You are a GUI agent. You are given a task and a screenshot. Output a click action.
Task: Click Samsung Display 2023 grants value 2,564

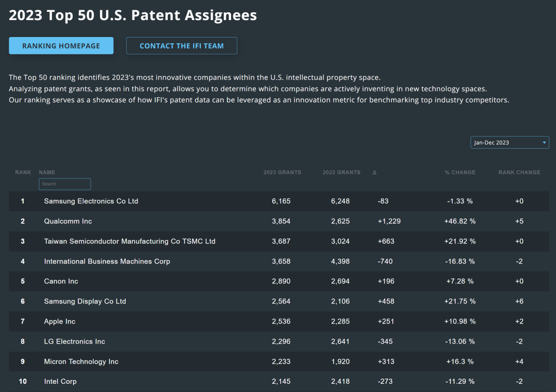point(281,301)
